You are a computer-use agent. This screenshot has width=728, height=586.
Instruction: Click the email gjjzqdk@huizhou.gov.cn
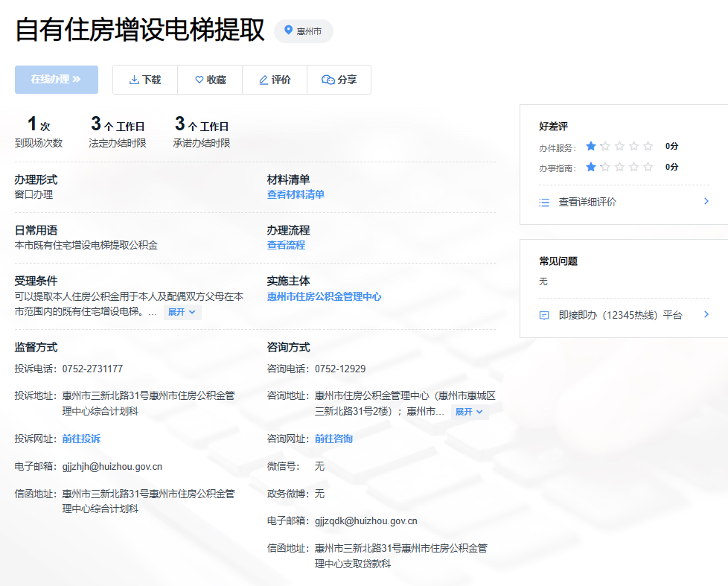coord(365,521)
